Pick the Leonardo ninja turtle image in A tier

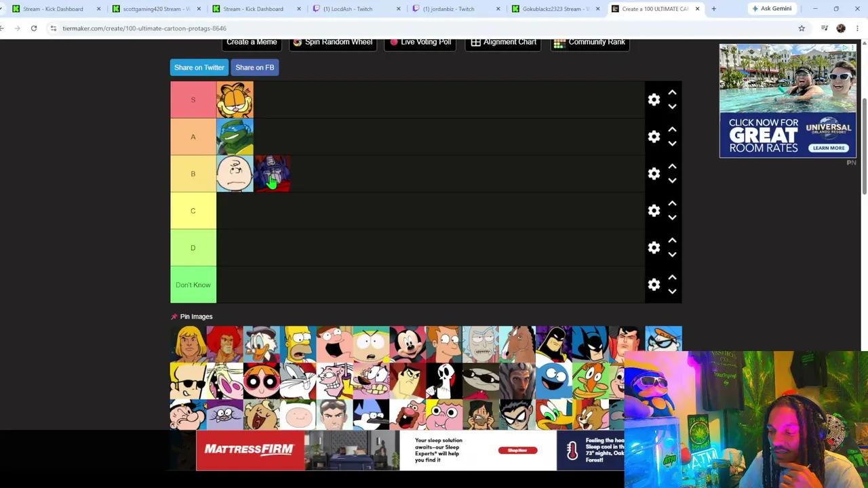coord(235,137)
